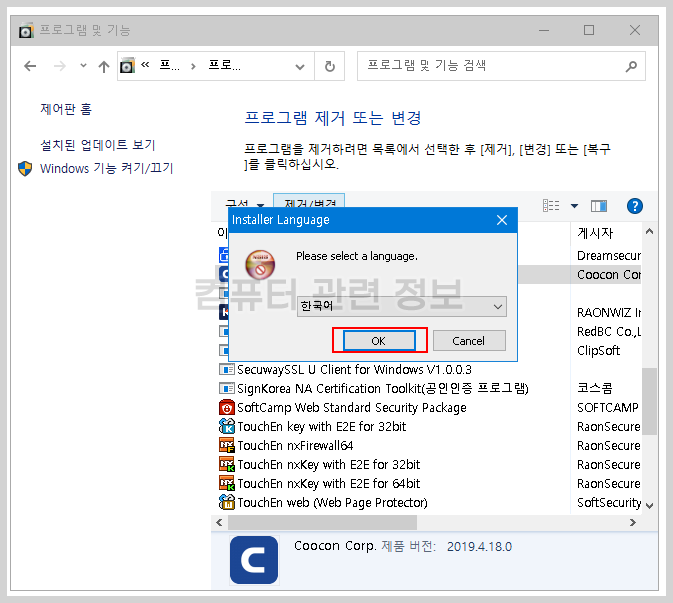This screenshot has height=603, width=673.
Task: Open help with the question mark icon
Action: point(634,206)
